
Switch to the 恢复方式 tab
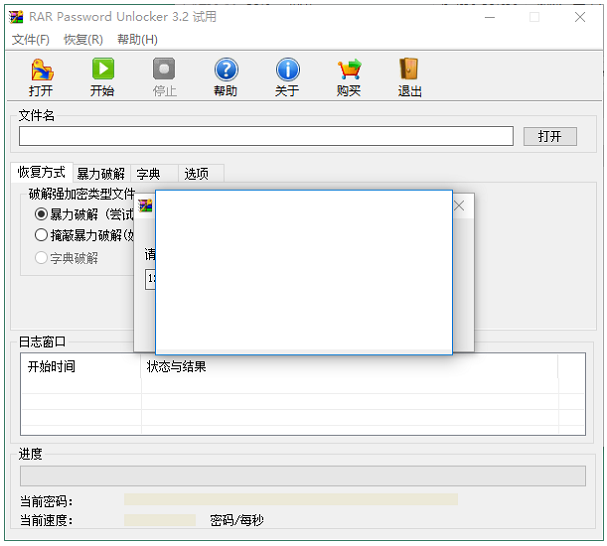point(41,173)
